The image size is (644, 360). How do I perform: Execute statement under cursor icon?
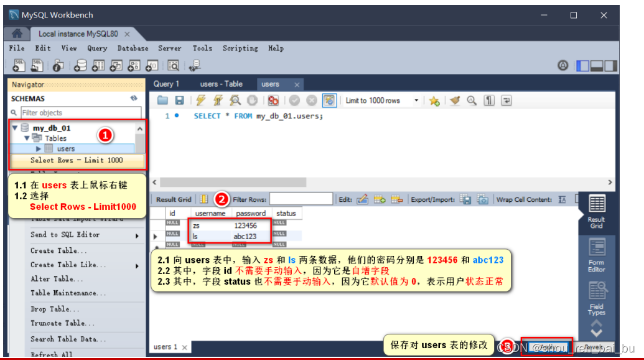218,100
